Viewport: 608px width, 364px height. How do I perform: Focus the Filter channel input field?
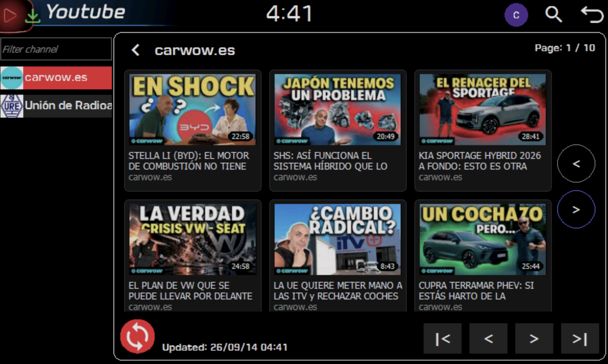click(x=56, y=49)
